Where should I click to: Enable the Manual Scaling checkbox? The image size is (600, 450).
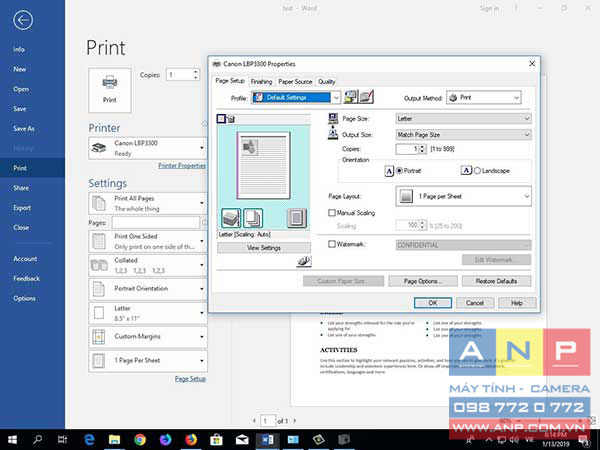(x=332, y=213)
